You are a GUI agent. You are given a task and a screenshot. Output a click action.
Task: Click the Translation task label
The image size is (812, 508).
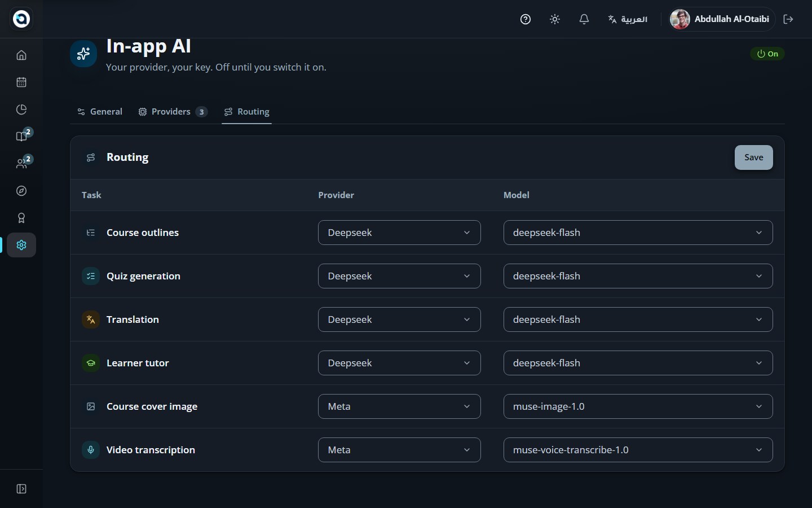coord(133,319)
